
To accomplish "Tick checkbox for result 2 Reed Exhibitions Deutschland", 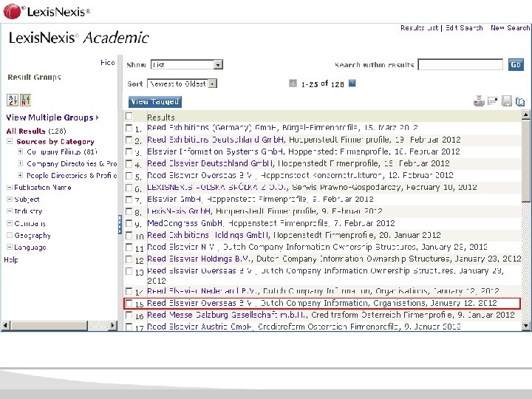I will point(129,140).
